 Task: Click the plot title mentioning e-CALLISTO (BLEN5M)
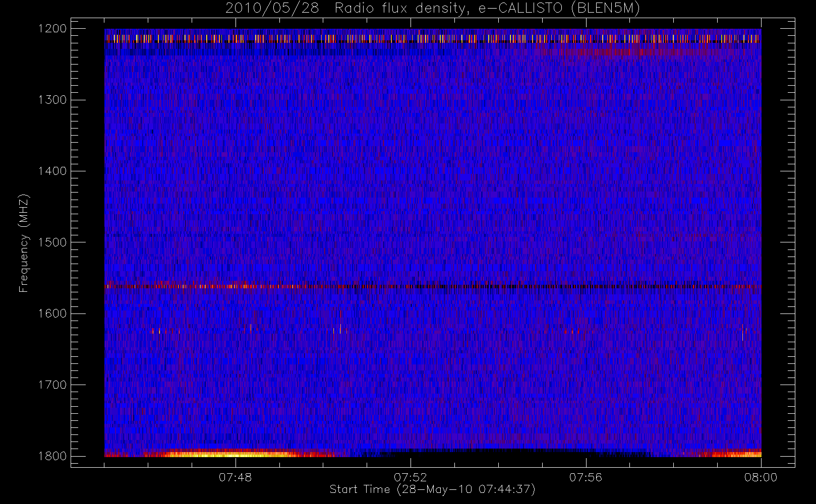(x=433, y=9)
